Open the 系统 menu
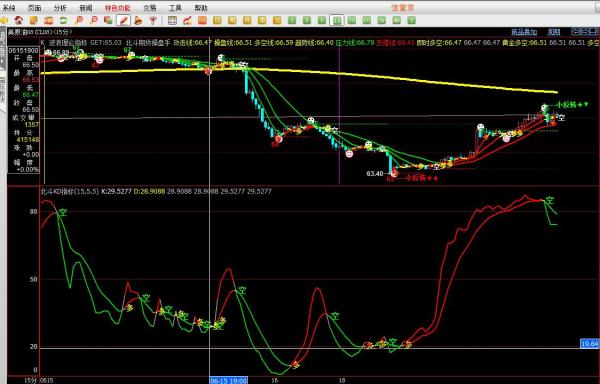This screenshot has height=384, width=600. [x=9, y=8]
